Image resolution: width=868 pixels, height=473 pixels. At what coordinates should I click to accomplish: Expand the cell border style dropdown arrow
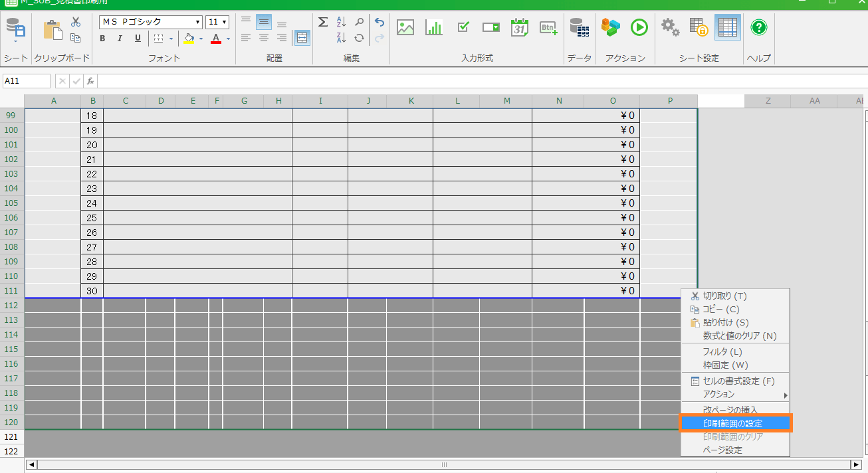[171, 39]
